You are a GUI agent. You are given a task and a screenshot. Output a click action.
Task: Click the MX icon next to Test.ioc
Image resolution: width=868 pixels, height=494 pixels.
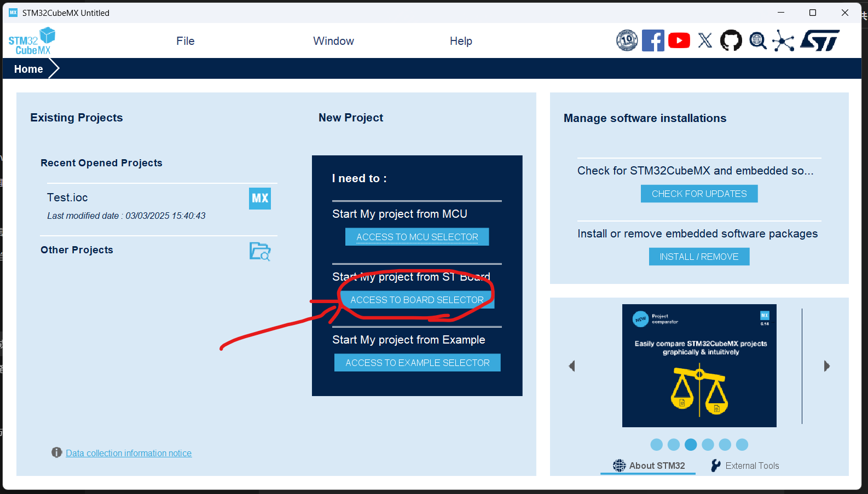coord(260,198)
